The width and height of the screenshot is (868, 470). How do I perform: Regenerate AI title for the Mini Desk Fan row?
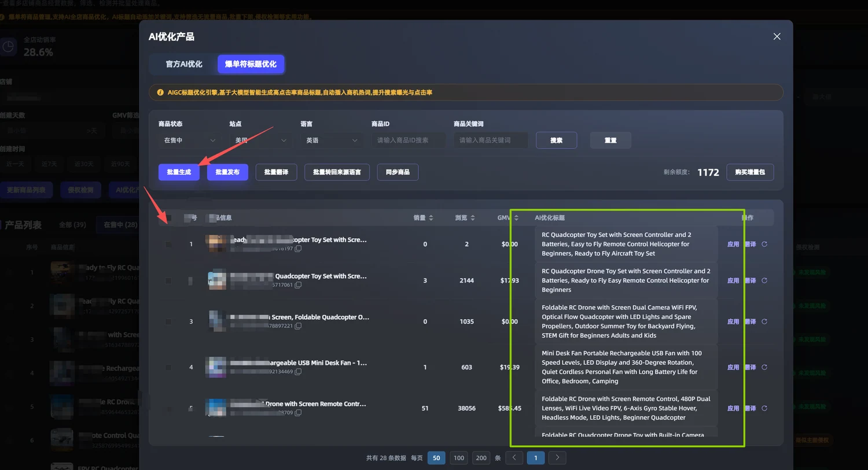(x=764, y=367)
